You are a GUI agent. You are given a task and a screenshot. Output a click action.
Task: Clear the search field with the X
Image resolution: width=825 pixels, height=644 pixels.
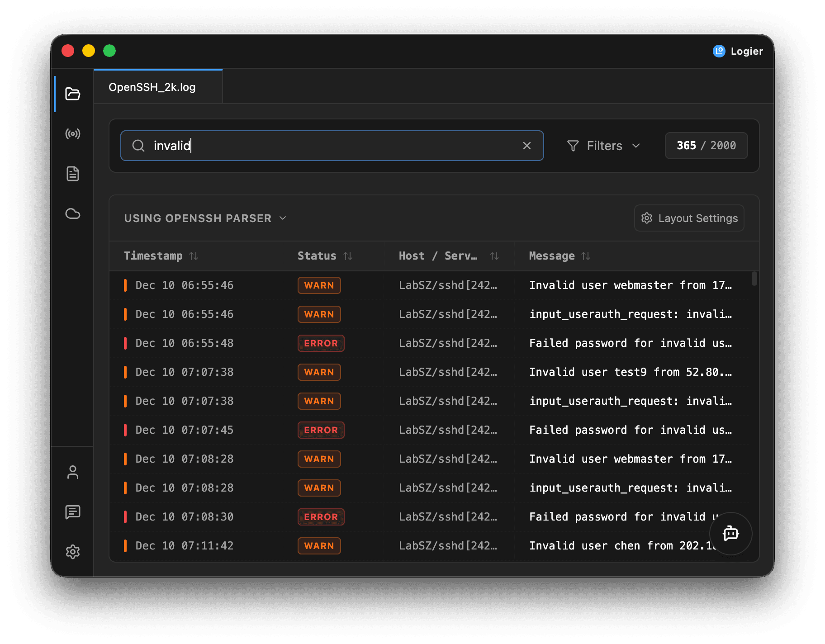(x=527, y=146)
